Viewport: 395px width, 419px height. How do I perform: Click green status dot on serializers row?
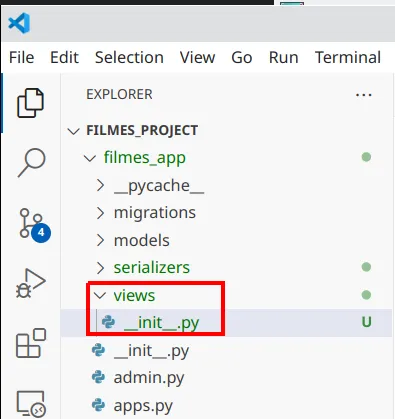click(x=366, y=267)
